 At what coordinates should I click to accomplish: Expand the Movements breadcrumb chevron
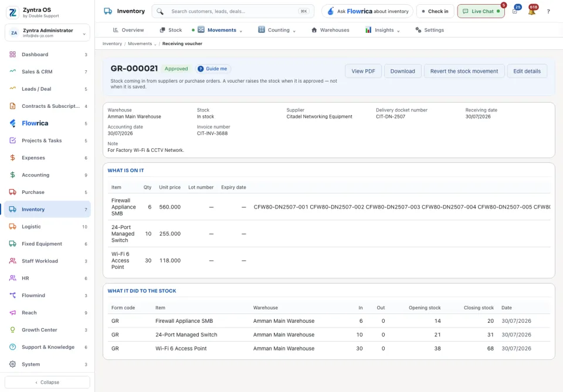(155, 44)
